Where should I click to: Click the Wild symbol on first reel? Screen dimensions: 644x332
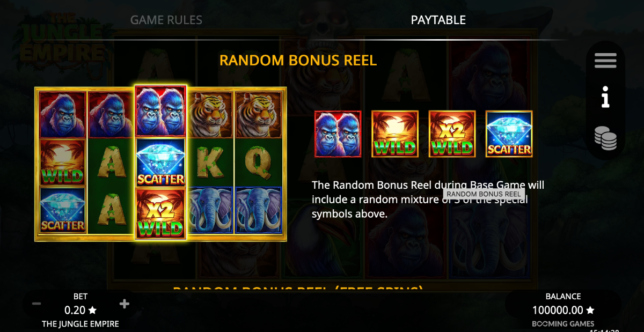[x=63, y=163]
